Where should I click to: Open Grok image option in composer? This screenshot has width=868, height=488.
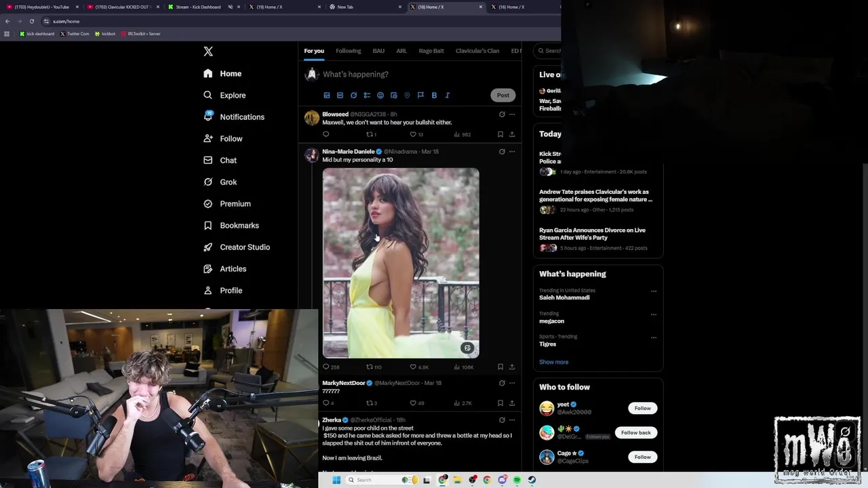[353, 96]
